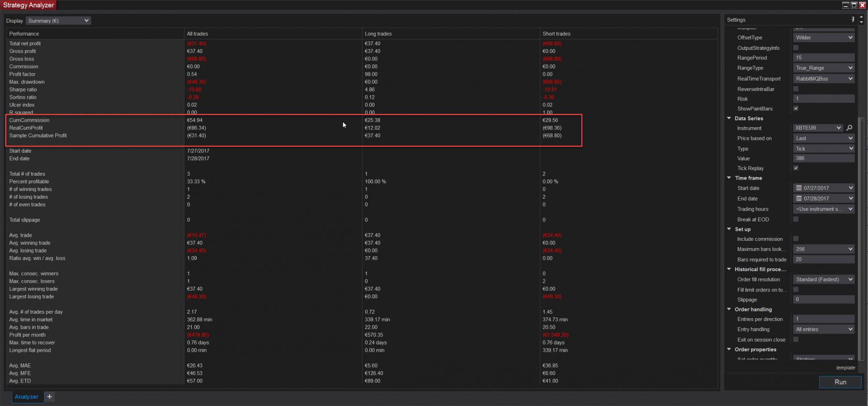Open the RangeType True_Range dropdown
Screen dimensions: 868x406
coord(824,68)
